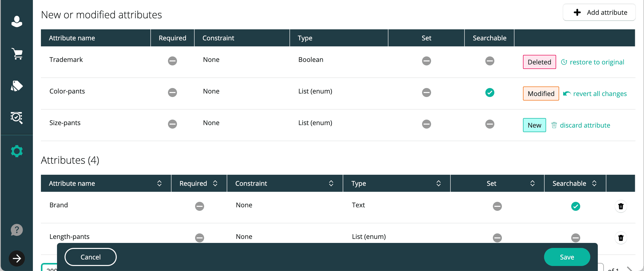Open the search review sidebar icon
The image size is (644, 271).
(x=17, y=118)
